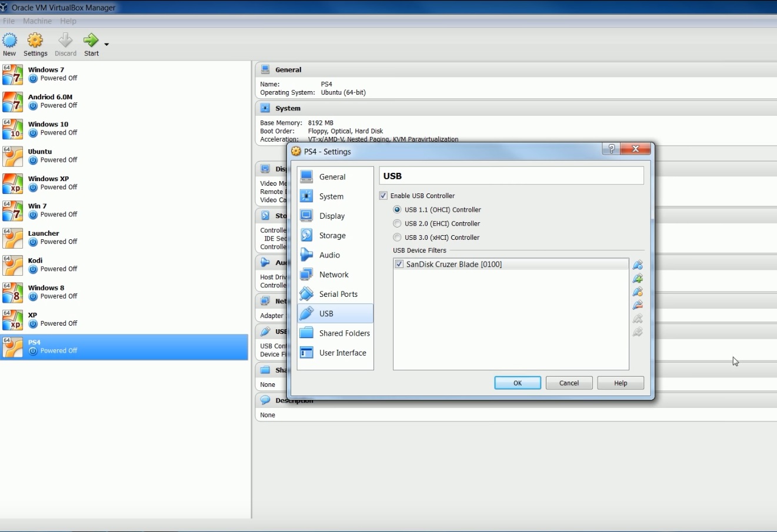The image size is (777, 532).
Task: Select the Windows XP virtual machine
Action: [124, 183]
